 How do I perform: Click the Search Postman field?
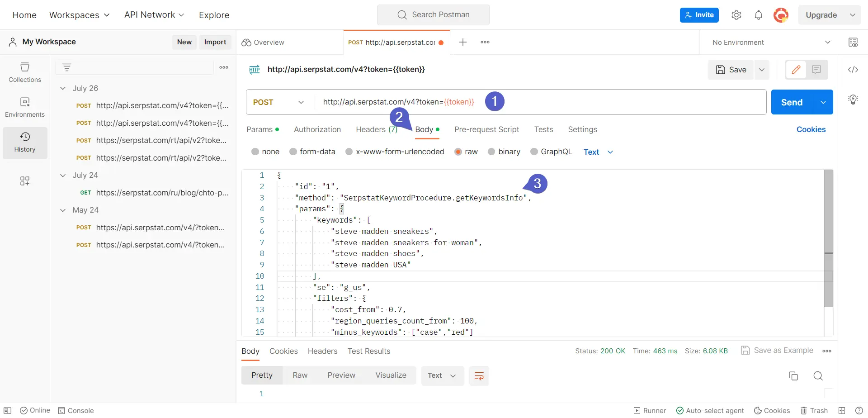(433, 15)
